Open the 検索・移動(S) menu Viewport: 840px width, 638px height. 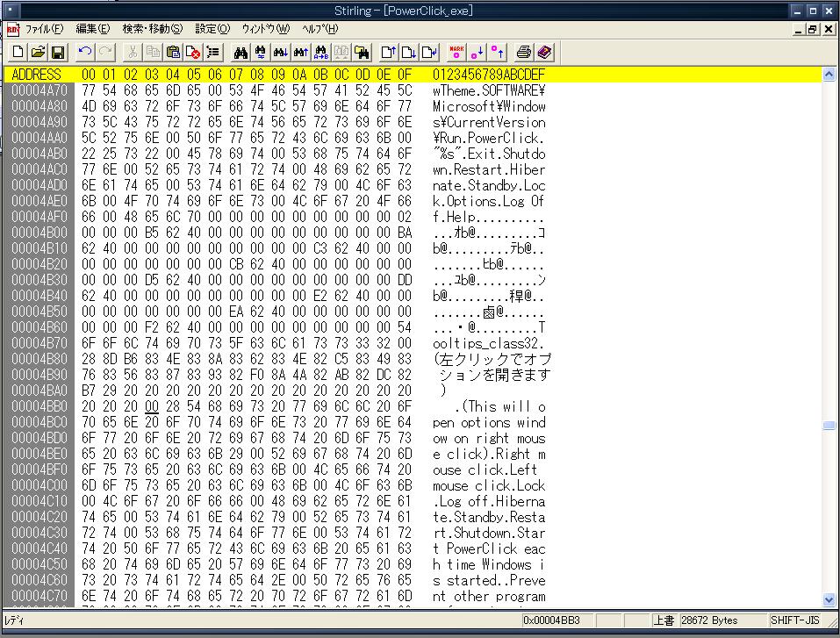point(152,29)
